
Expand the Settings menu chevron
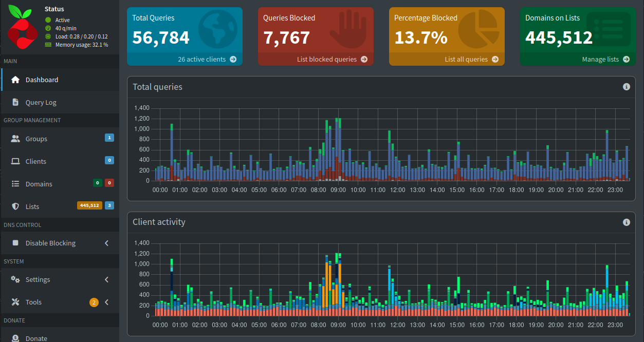click(x=106, y=279)
